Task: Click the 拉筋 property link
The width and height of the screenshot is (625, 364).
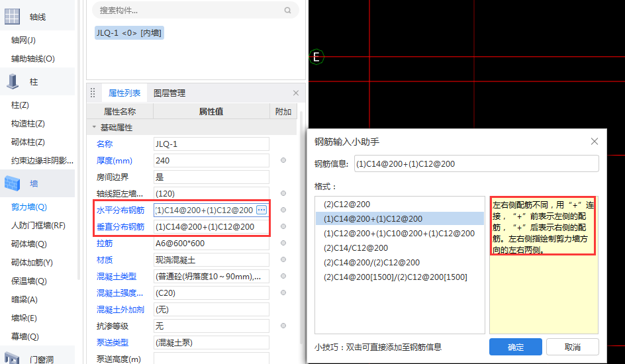Action: pyautogui.click(x=105, y=243)
